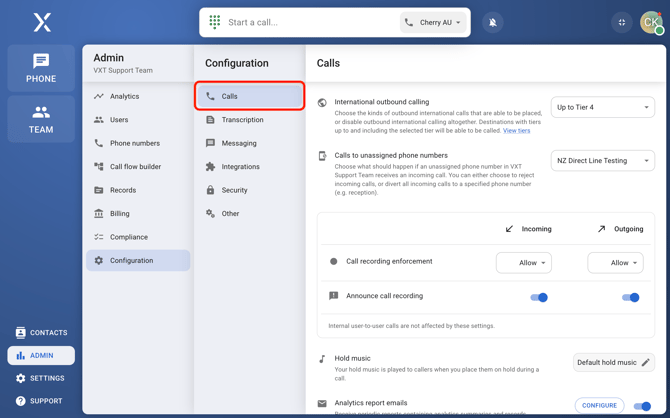Select Calls in Configuration menu
Screen dimensions: 670x418
tap(250, 96)
